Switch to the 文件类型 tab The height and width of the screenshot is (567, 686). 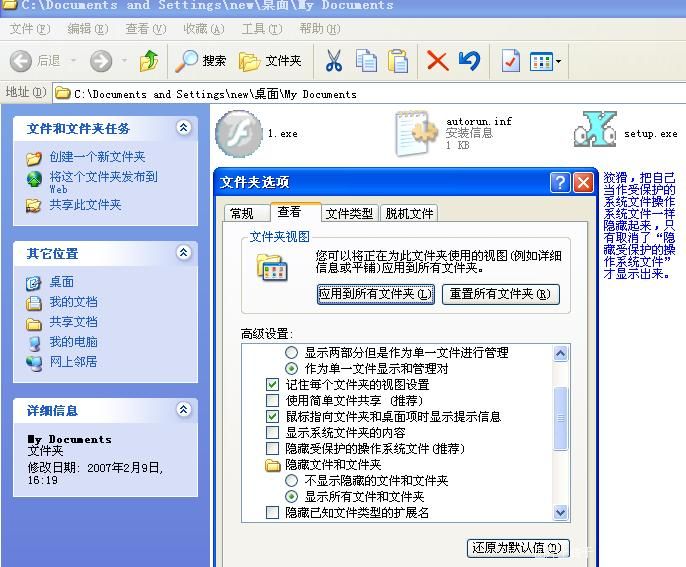coord(349,214)
